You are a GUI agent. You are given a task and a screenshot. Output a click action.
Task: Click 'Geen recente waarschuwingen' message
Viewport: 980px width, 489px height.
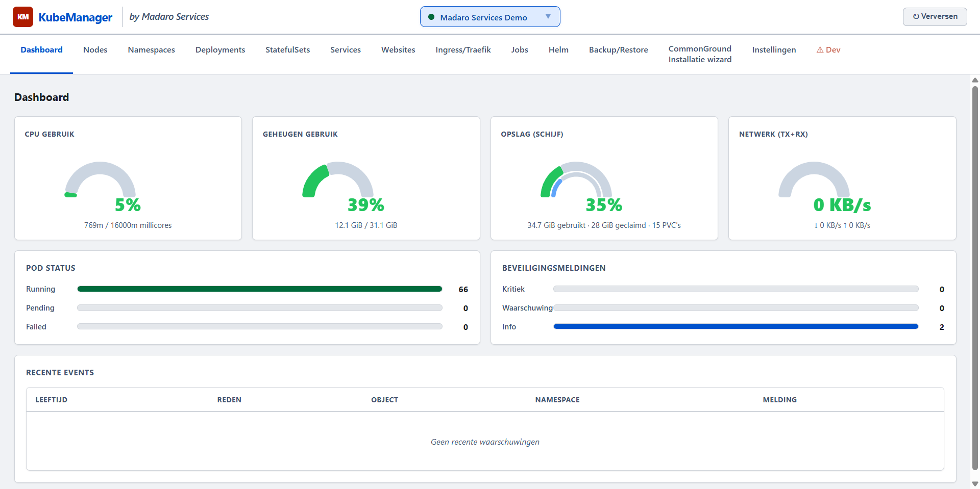click(x=485, y=442)
